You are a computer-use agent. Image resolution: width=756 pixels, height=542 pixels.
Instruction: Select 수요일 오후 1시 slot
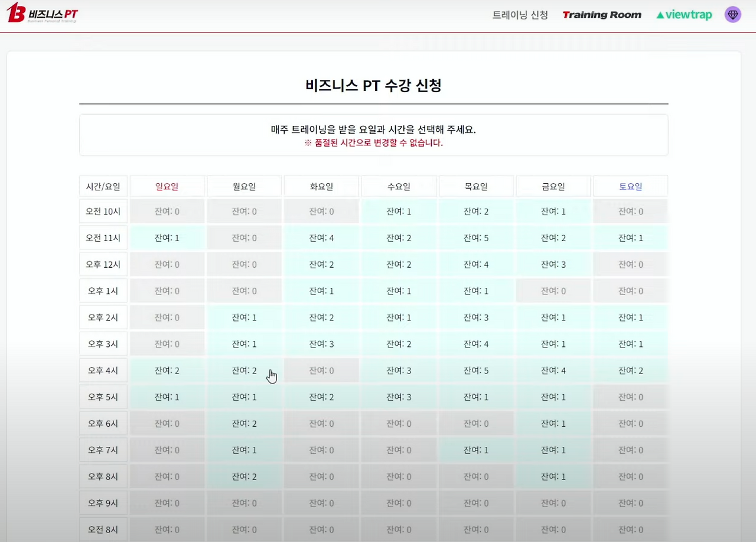coord(399,291)
